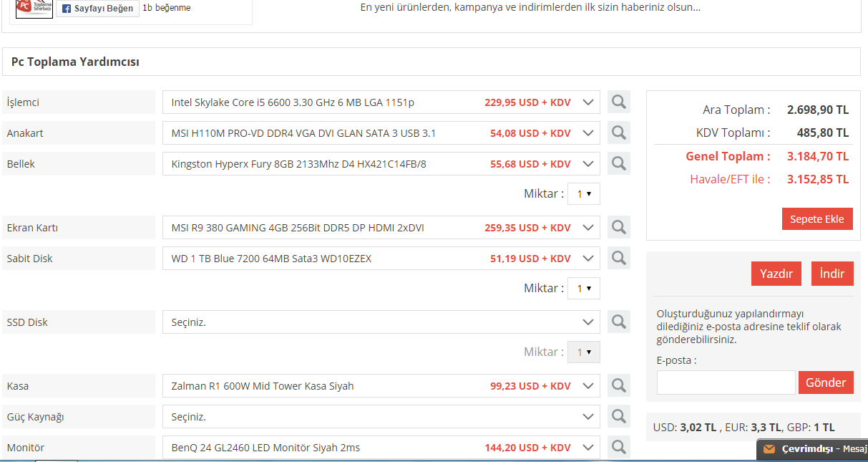Image resolution: width=868 pixels, height=462 pixels.
Task: Click the Bellek row label
Action: (21, 164)
